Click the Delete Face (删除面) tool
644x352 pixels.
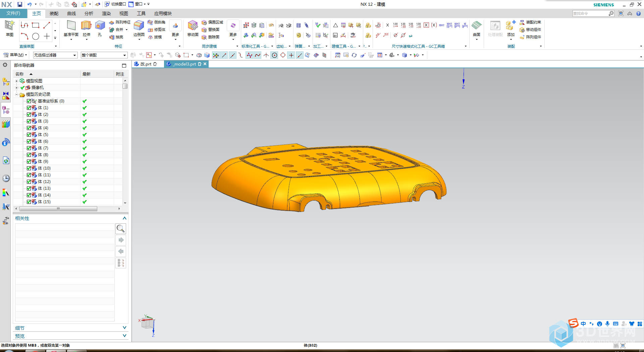coord(211,37)
